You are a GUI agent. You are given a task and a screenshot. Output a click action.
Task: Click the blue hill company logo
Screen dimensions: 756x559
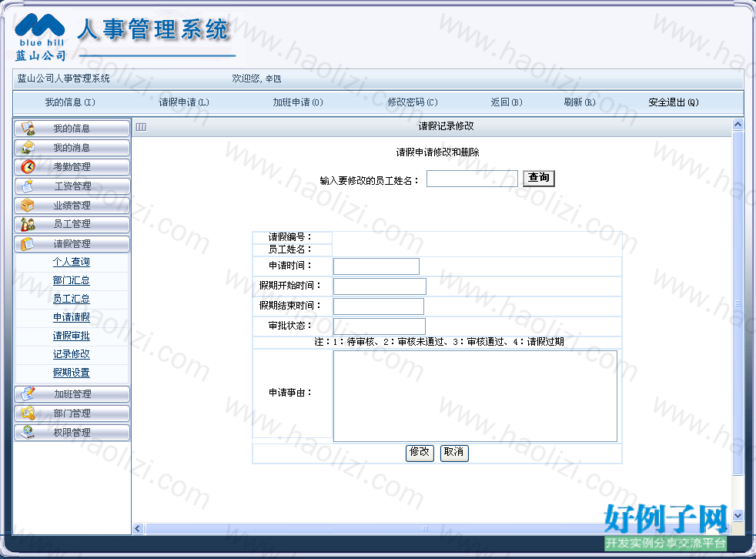pyautogui.click(x=40, y=38)
